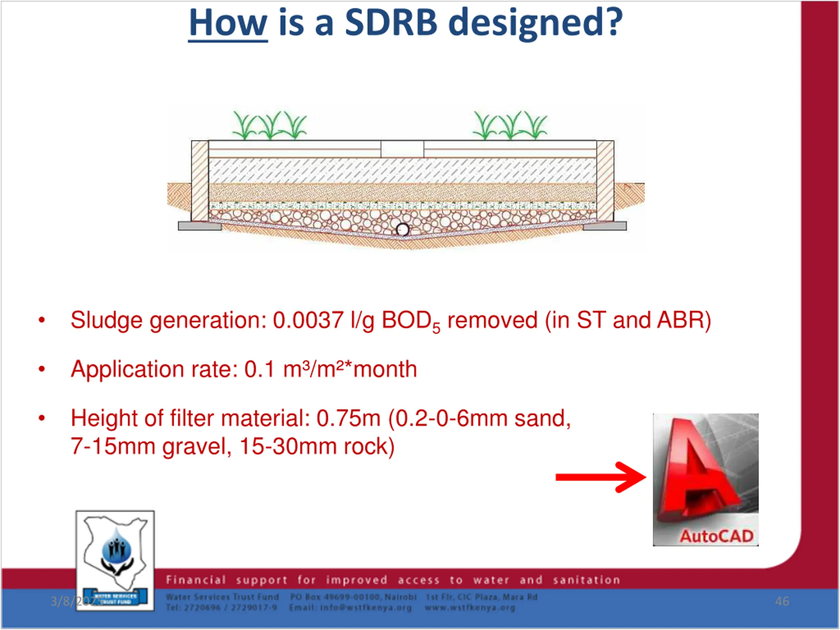Click the right group of green plants
840x630 pixels.
(510, 125)
